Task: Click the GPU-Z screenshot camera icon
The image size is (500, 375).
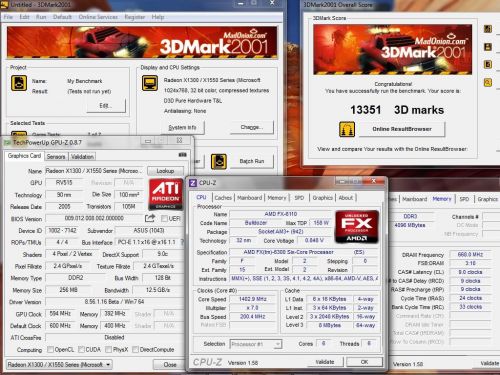Action: [x=182, y=155]
